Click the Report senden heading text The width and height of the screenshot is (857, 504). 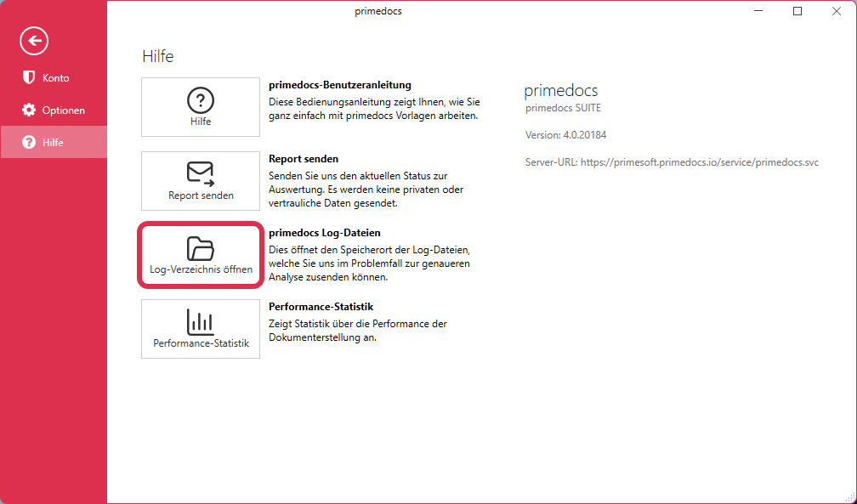pyautogui.click(x=304, y=159)
